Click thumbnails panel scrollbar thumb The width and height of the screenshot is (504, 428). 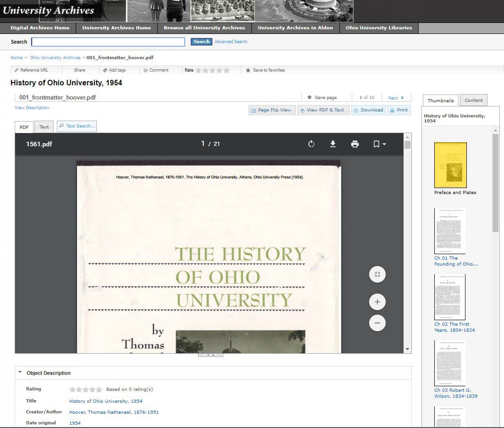(x=495, y=183)
